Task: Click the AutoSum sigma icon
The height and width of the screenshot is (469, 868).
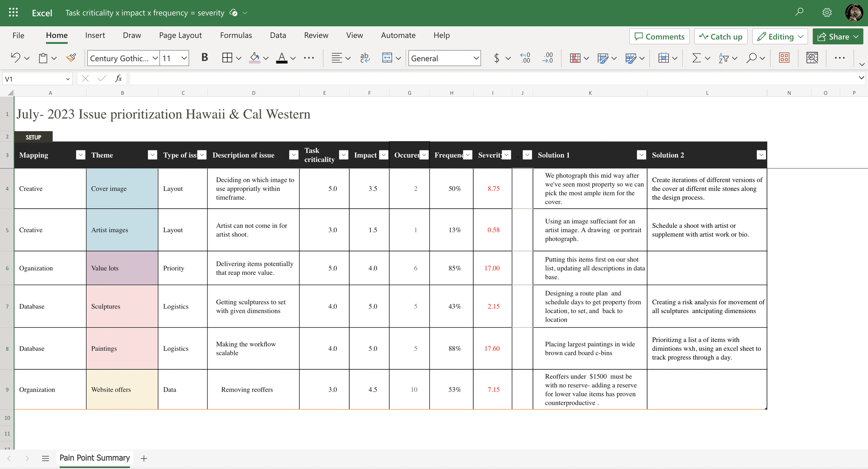Action: click(x=696, y=58)
